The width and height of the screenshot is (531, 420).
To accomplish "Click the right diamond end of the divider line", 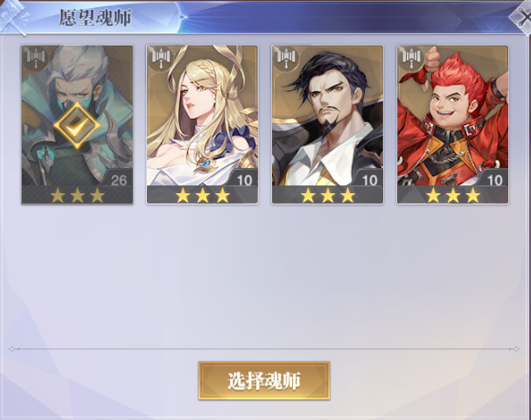I will point(516,349).
